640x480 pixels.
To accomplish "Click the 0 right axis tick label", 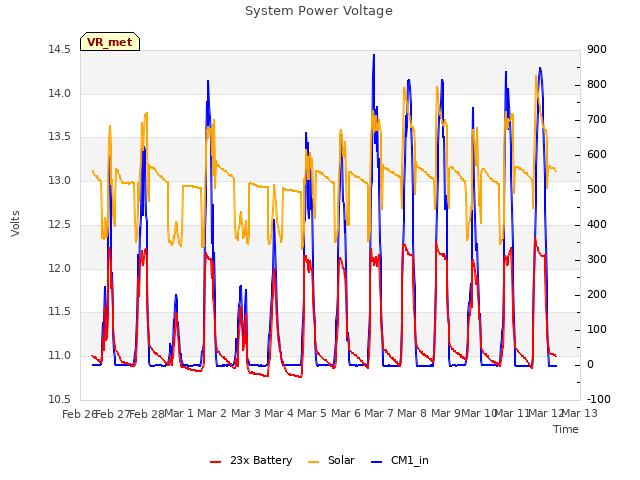I will [590, 365].
